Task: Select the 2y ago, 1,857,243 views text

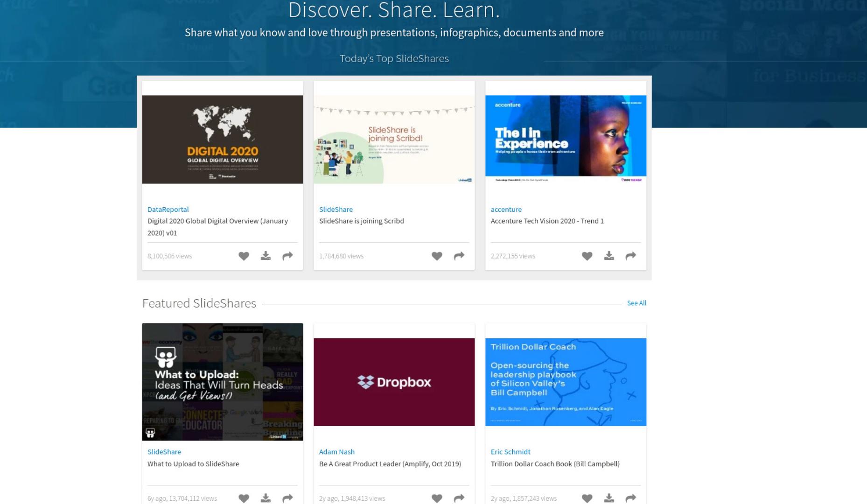Action: pyautogui.click(x=524, y=498)
